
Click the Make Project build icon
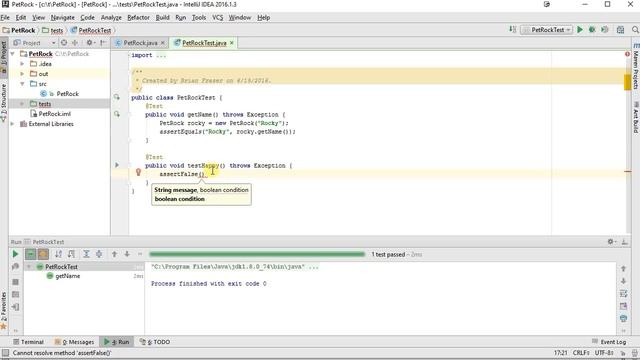513,29
